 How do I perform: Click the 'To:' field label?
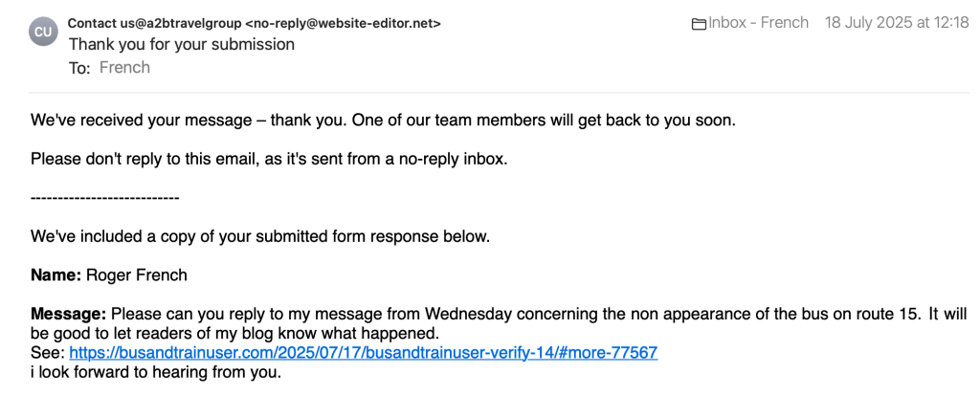pos(78,68)
